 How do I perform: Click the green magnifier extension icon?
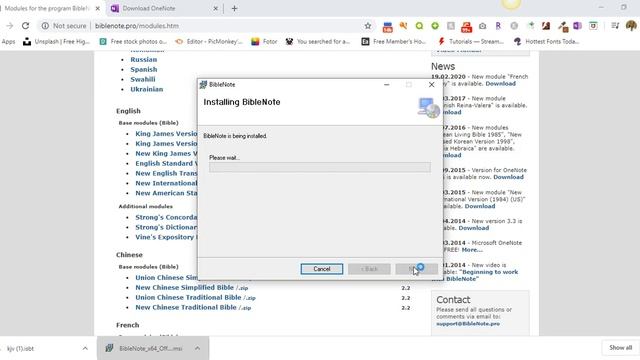point(419,26)
